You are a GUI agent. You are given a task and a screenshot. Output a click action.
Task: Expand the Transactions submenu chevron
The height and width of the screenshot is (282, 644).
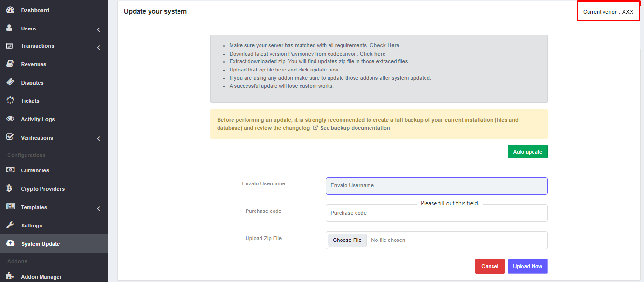coord(98,48)
